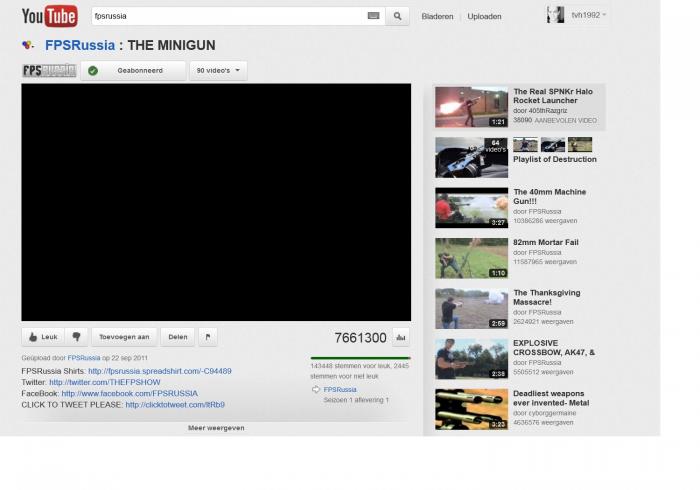Open the on-screen keyboard icon in search box
This screenshot has height=490, width=700.
[x=374, y=16]
